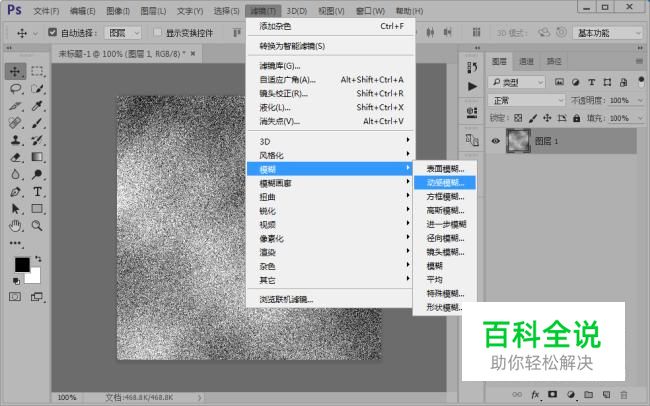
Task: Toggle Quick Mask mode icon
Action: pos(15,297)
